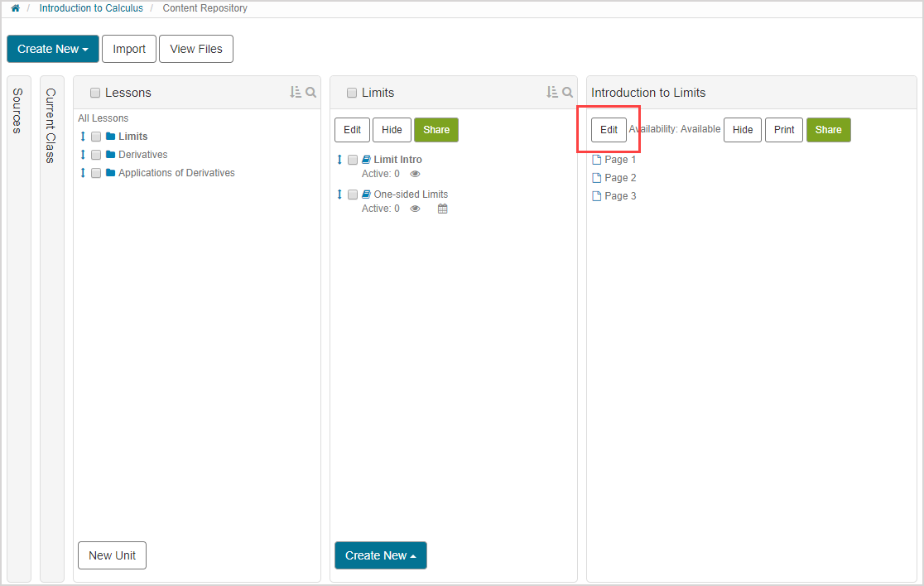Click the search icon in Lessons panel
Image resolution: width=924 pixels, height=586 pixels.
311,93
